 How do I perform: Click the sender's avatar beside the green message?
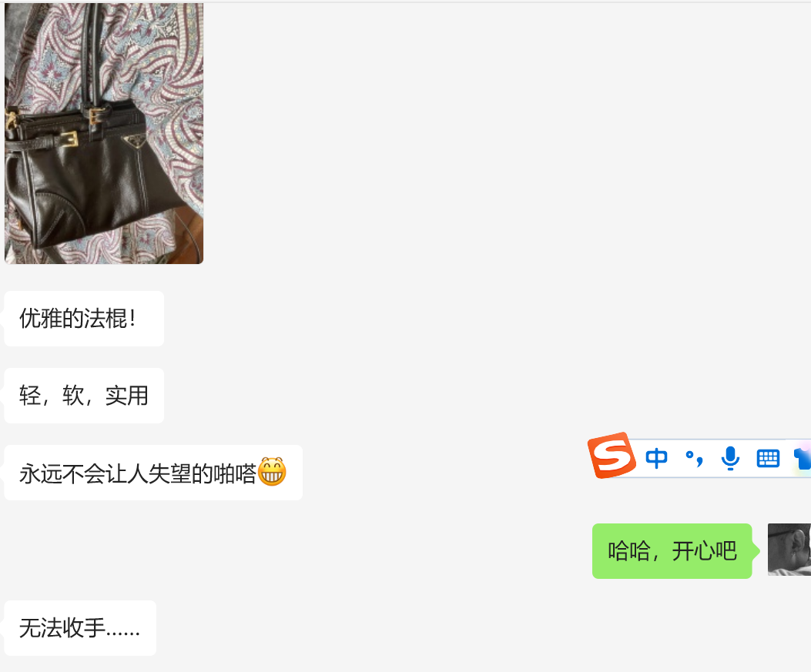[x=789, y=550]
